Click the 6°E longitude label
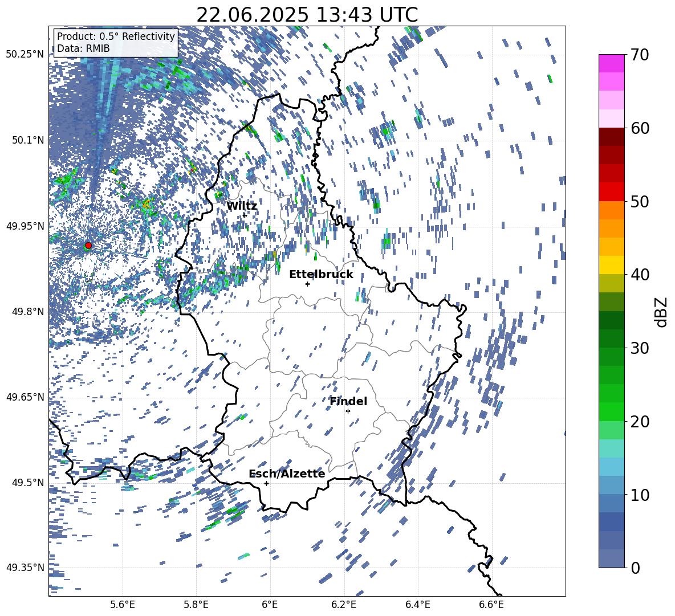The image size is (675, 616). [x=270, y=605]
